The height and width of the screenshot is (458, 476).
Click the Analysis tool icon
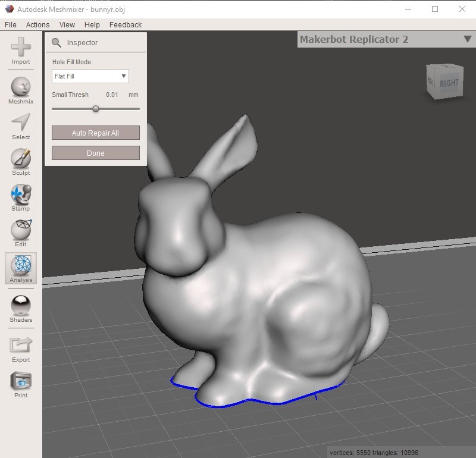(21, 265)
